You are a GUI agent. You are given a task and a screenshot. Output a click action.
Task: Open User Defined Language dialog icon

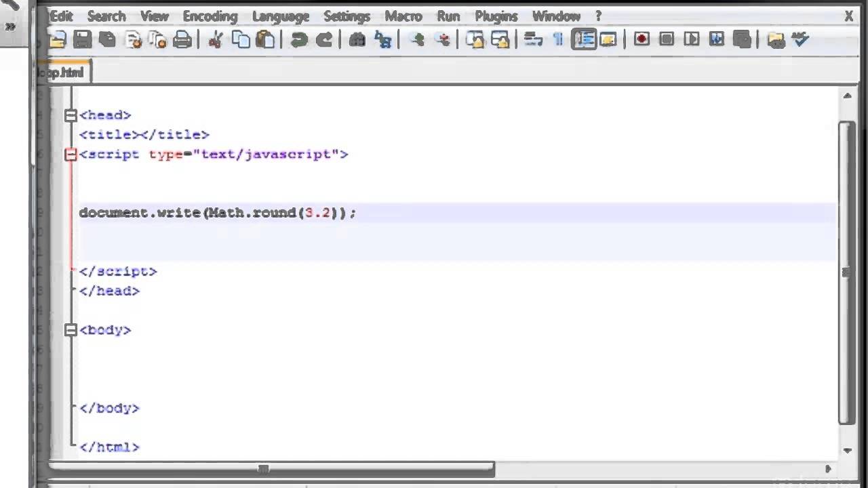pyautogui.click(x=608, y=39)
